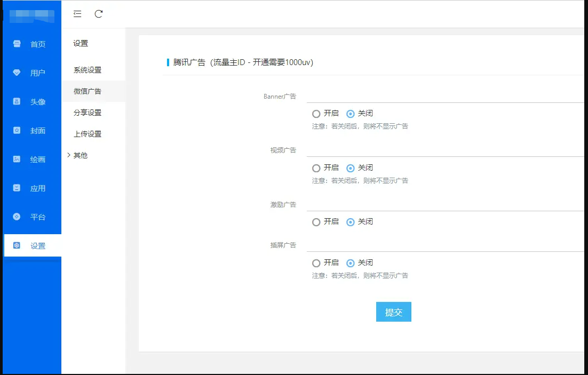Open the 平台 menu label

[38, 217]
